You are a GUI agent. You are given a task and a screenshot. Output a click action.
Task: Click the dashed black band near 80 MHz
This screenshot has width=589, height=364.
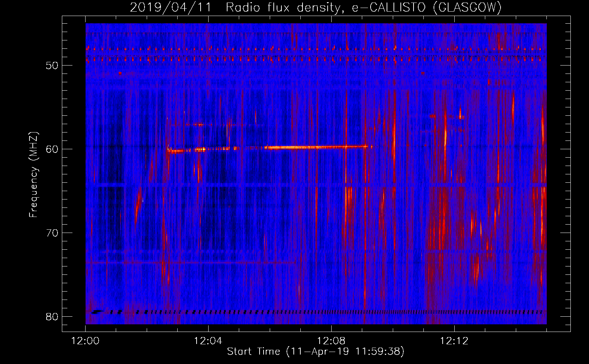click(317, 312)
